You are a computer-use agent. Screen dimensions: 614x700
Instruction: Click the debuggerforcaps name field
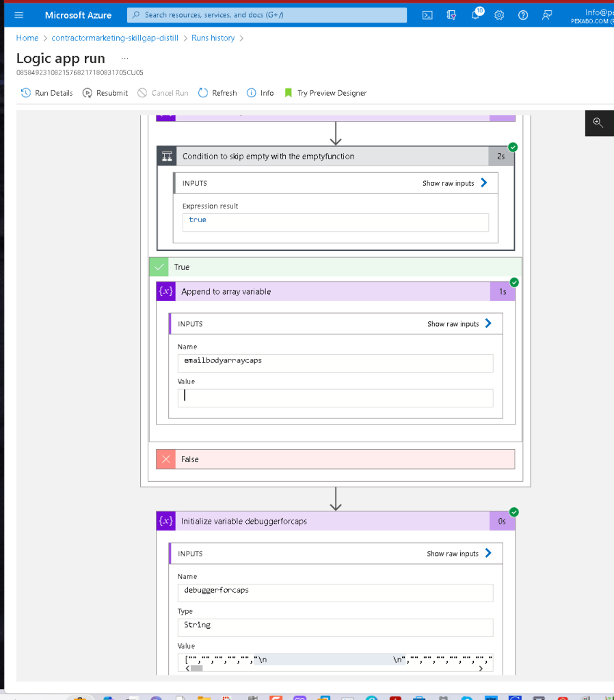pyautogui.click(x=335, y=593)
